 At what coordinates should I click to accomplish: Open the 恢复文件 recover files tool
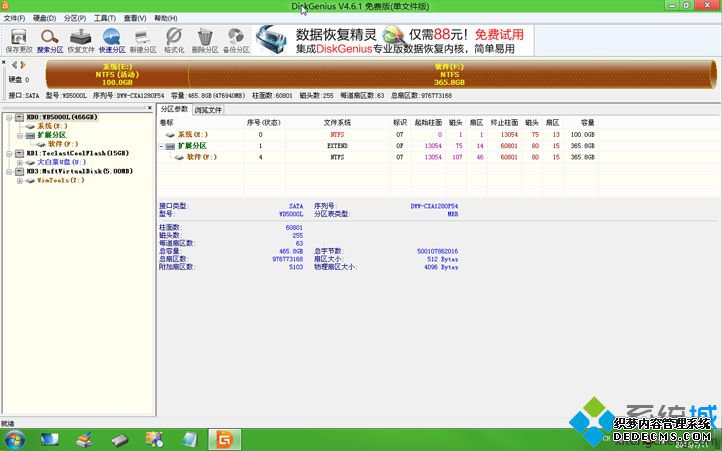click(x=81, y=41)
